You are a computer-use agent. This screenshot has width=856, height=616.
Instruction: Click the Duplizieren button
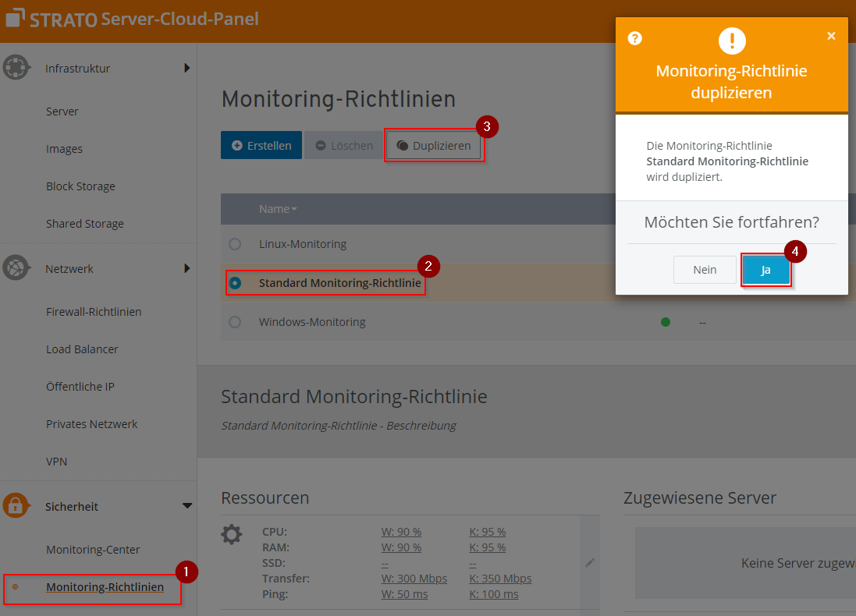(434, 146)
